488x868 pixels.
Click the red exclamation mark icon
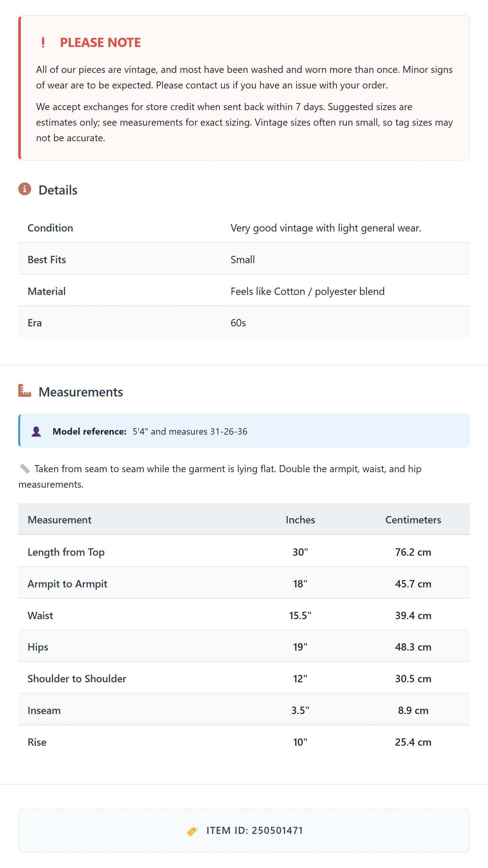click(x=43, y=43)
